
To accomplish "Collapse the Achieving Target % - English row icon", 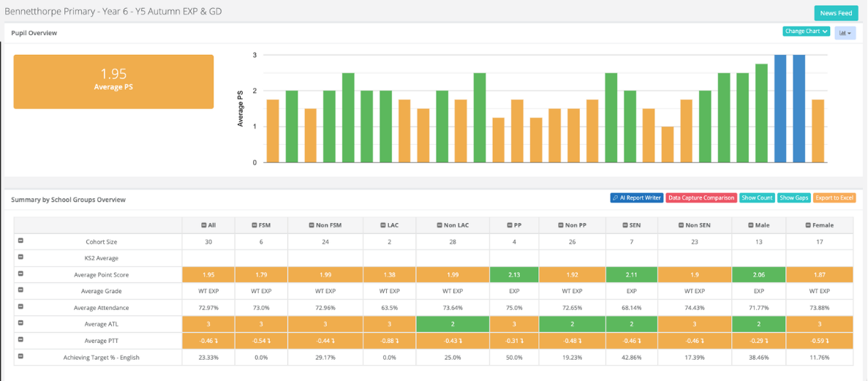I will click(x=20, y=356).
